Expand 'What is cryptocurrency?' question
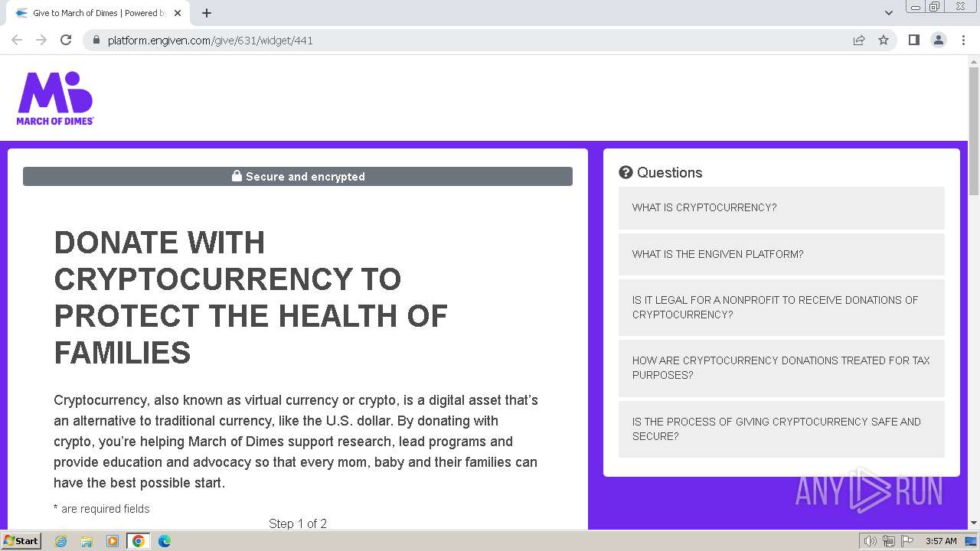The height and width of the screenshot is (551, 980). 782,207
